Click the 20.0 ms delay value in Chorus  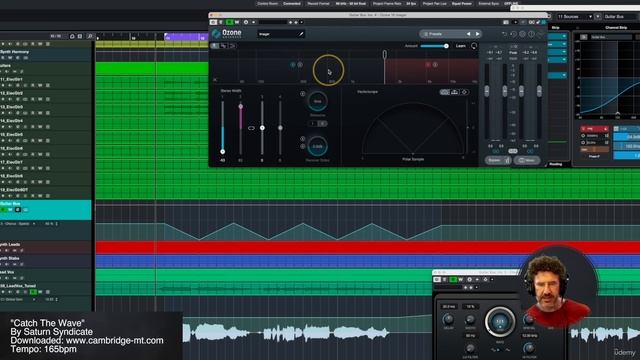click(449, 307)
